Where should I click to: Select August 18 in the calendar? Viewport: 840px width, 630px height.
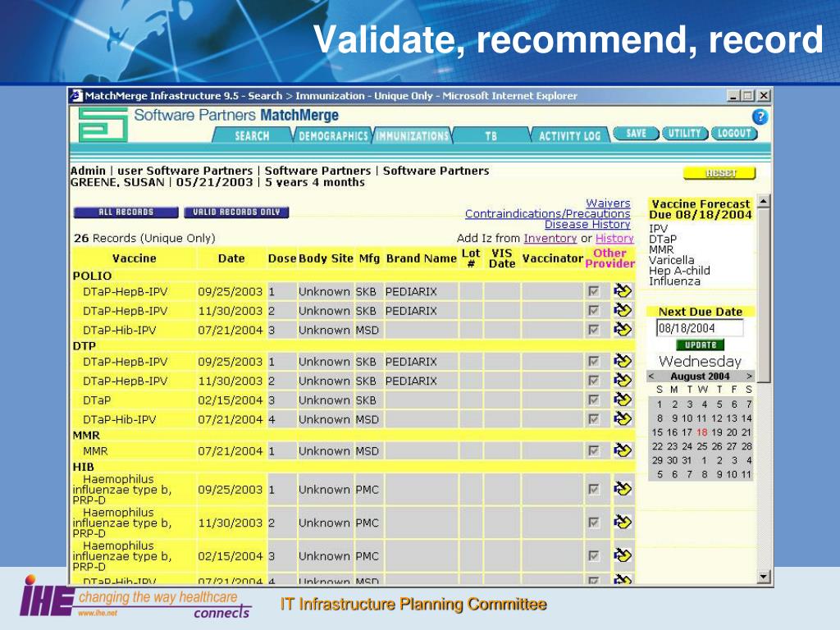(702, 432)
